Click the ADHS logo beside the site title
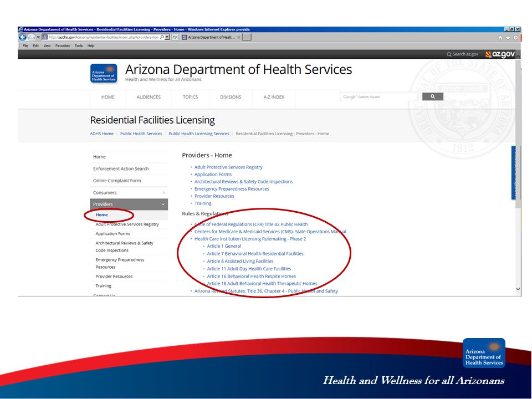The image size is (532, 399). [x=104, y=73]
